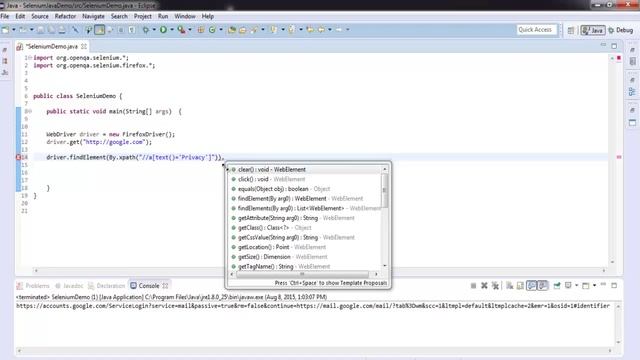Open the Run button dropdown arrow
Screen dimensions: 640x360
(x=172, y=30)
